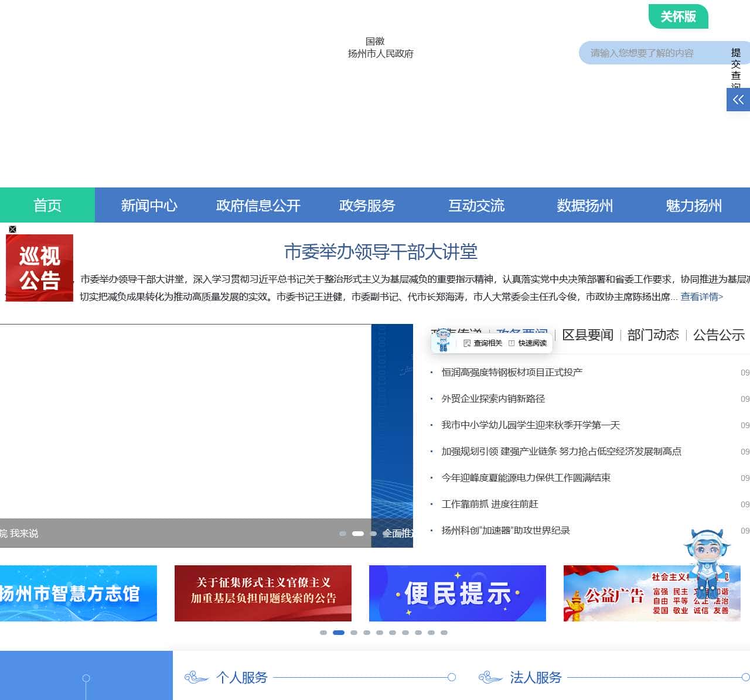Click the small robot avatar in the popup
750x700 pixels.
444,340
